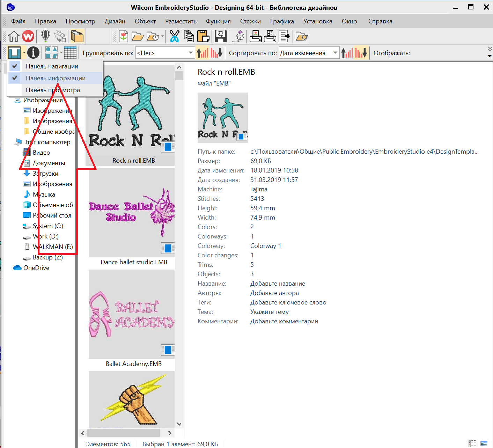Image resolution: width=493 pixels, height=448 pixels.
Task: Click the hot air balloon icon
Action: coord(45,36)
